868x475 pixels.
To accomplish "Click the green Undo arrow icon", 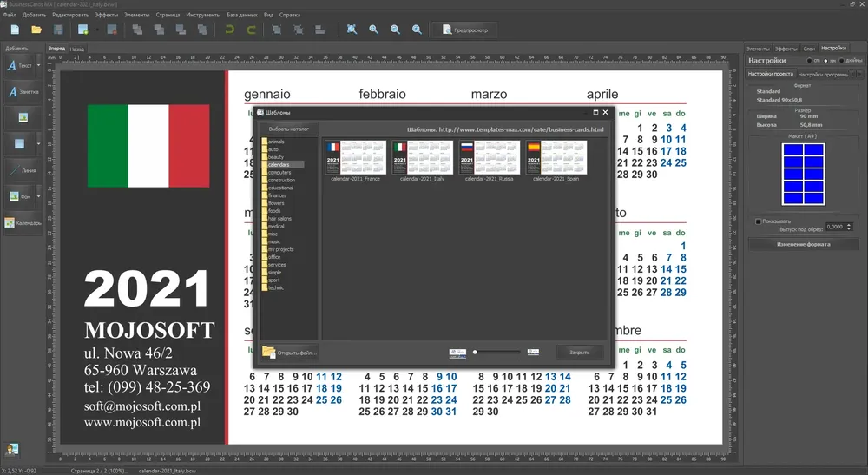I will click(x=229, y=30).
